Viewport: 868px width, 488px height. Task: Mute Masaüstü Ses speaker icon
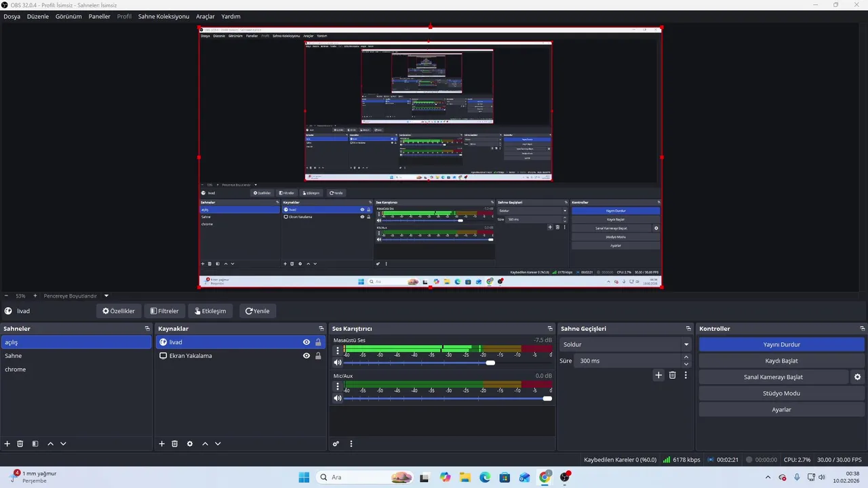coord(338,363)
